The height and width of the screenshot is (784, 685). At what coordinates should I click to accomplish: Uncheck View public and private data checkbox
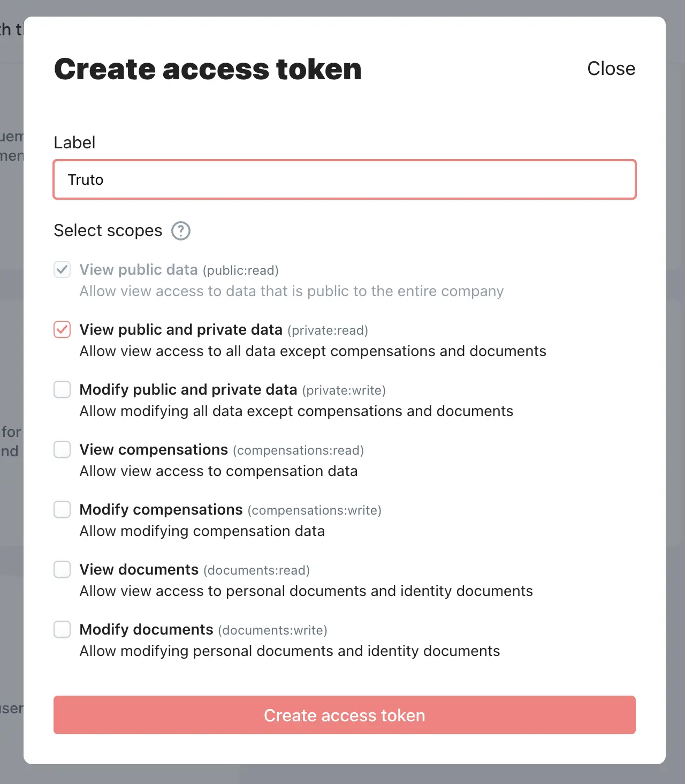(x=62, y=329)
